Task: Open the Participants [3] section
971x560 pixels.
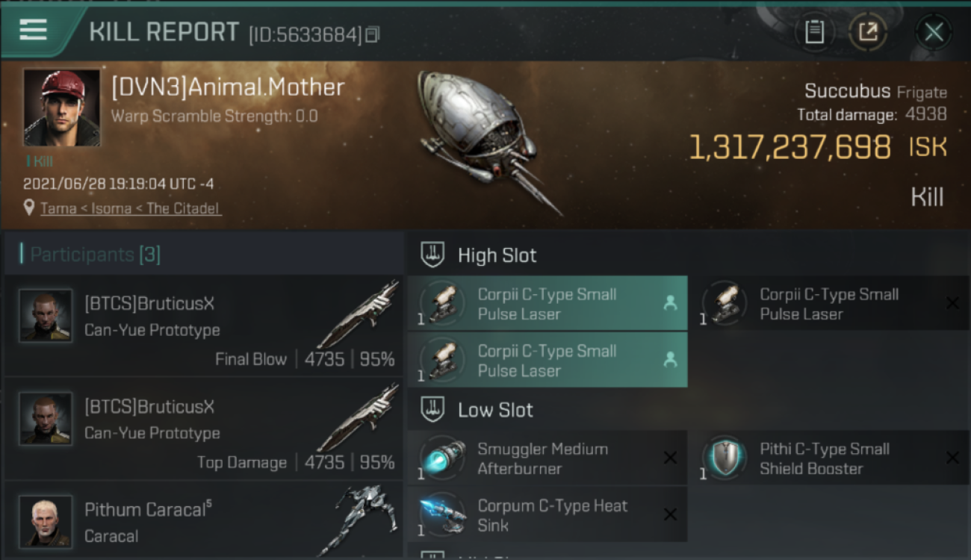Action: 95,255
